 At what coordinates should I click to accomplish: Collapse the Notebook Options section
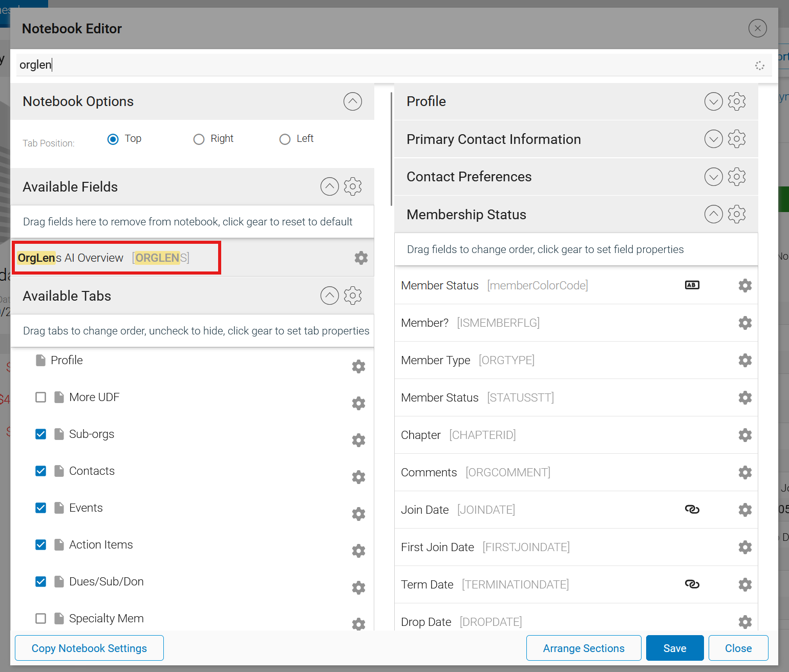tap(353, 101)
